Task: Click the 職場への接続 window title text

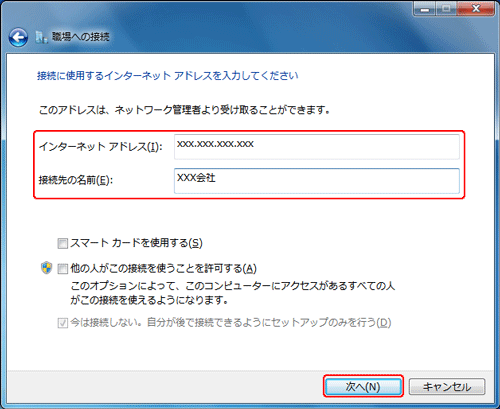Action: point(80,37)
